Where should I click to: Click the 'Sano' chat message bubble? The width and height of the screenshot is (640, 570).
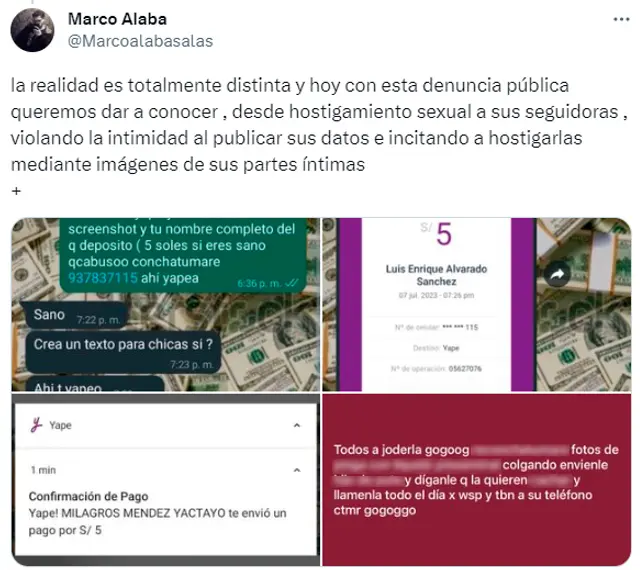click(x=76, y=315)
